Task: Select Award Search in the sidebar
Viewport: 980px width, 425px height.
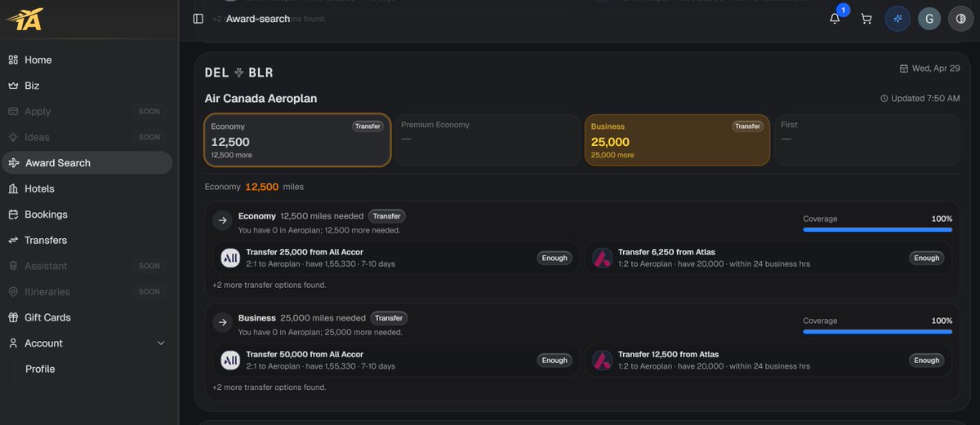Action: (x=86, y=163)
